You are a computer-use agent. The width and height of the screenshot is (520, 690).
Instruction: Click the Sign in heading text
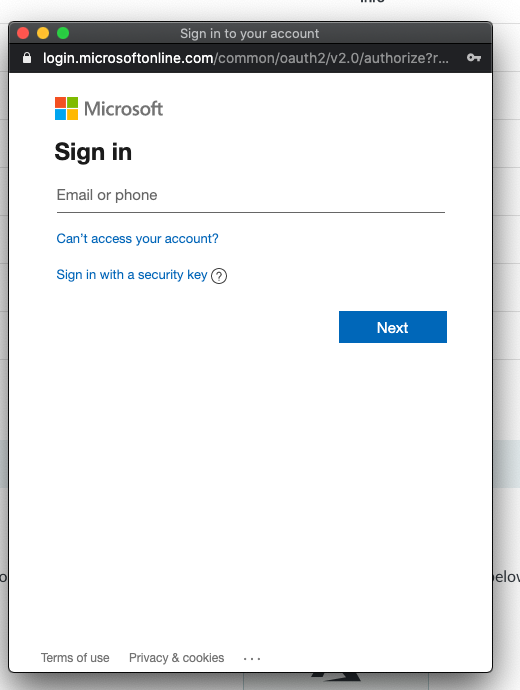click(93, 152)
